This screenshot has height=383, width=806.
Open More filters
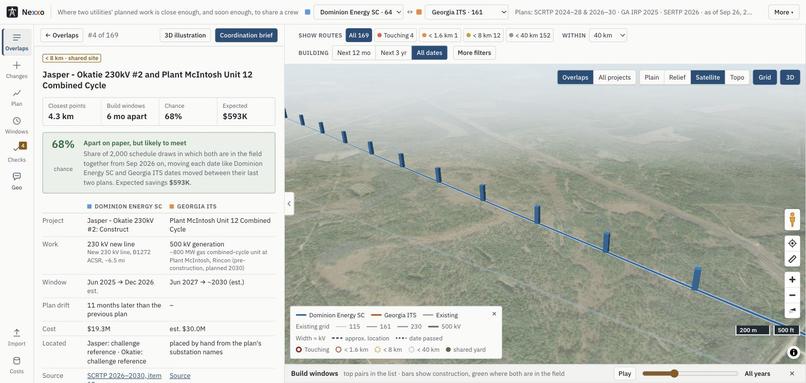click(474, 52)
